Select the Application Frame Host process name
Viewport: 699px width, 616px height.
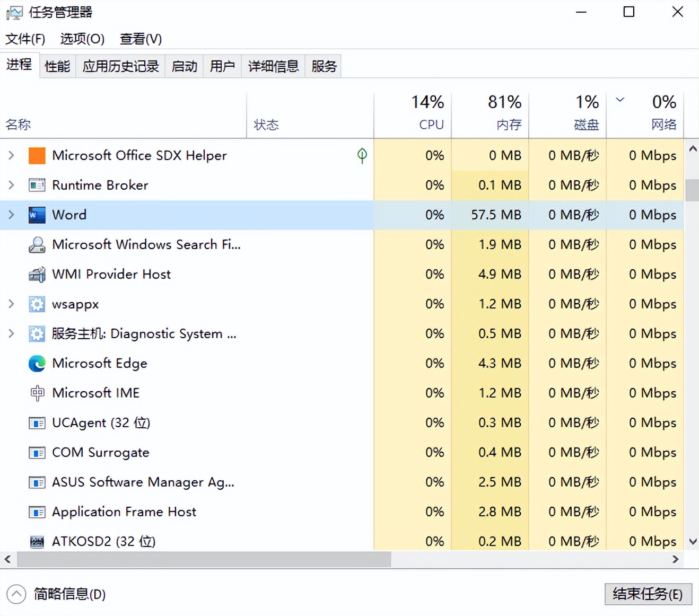pos(124,512)
